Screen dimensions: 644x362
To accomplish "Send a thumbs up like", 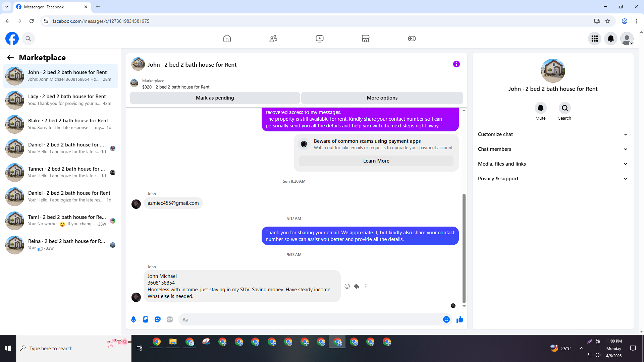I will (460, 319).
